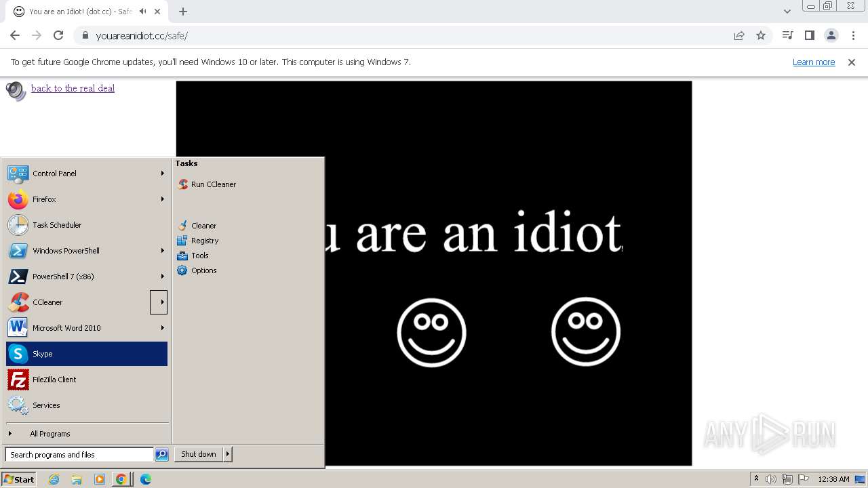
Task: Open media controls icon in Chrome
Action: [x=787, y=35]
